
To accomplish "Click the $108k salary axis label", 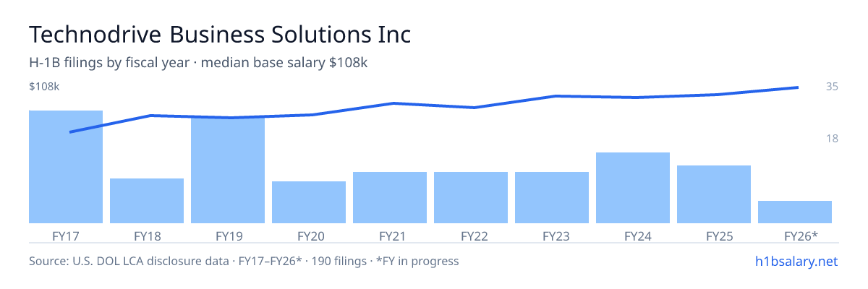I will (44, 87).
